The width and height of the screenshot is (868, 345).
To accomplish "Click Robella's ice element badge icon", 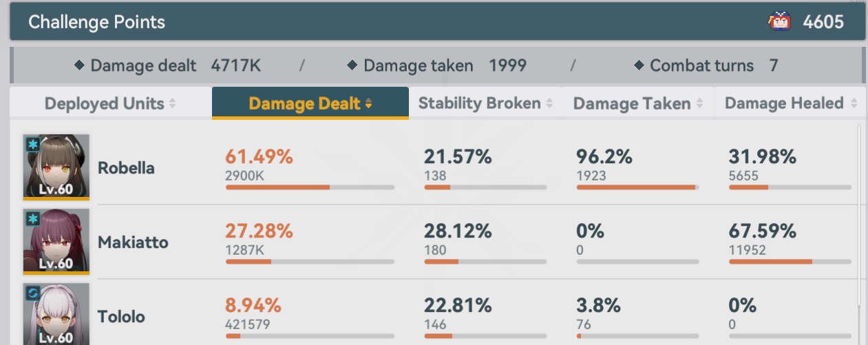I will (32, 144).
